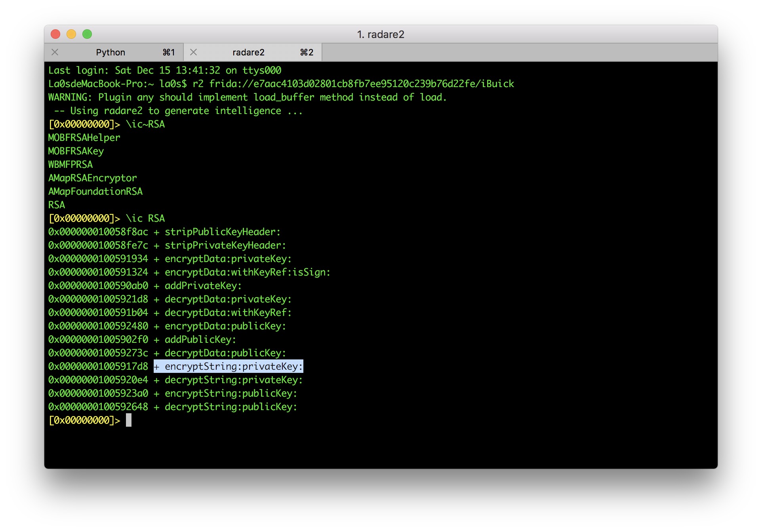Image resolution: width=762 pixels, height=532 pixels.
Task: Click the decryptString:publicKey: method
Action: tap(231, 407)
